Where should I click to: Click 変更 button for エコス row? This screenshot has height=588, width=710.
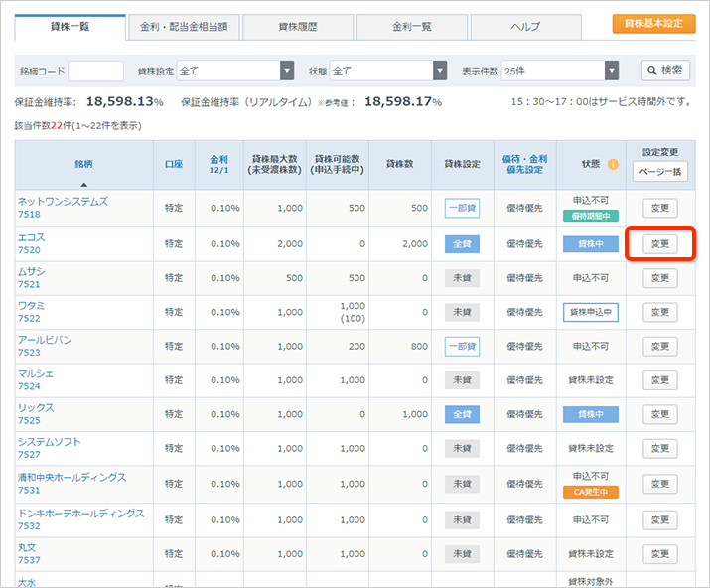pyautogui.click(x=659, y=244)
